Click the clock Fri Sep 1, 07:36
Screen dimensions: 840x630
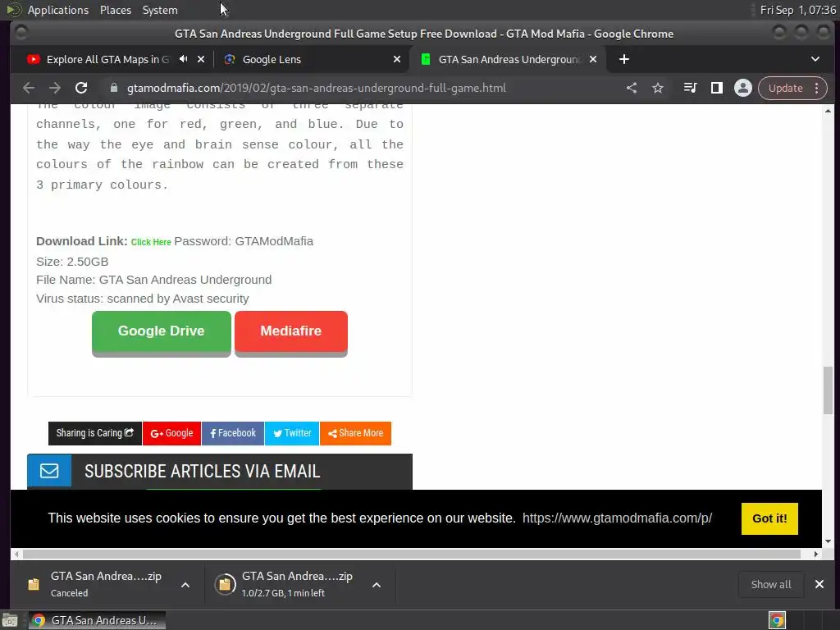[797, 10]
